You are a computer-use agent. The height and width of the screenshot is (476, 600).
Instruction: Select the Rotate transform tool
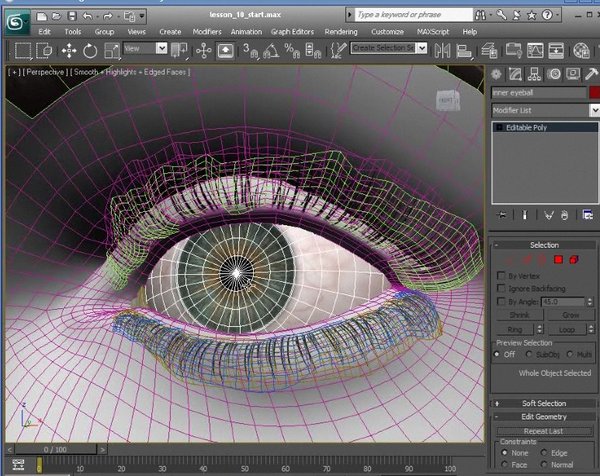[91, 49]
